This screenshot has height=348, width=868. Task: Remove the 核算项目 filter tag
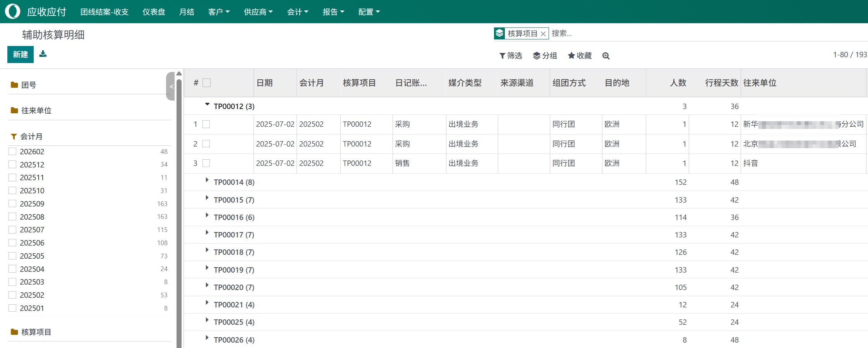(544, 34)
